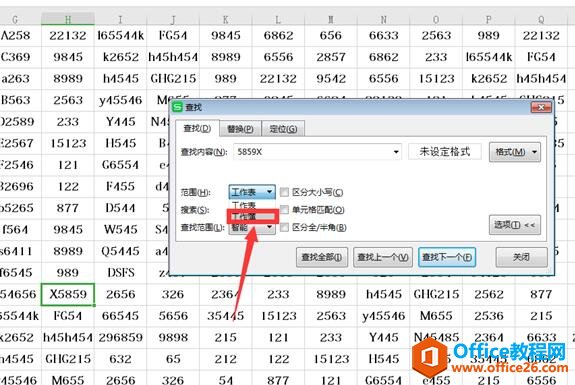This screenshot has height=385, width=575.
Task: Select the 查找(D) tab
Action: pyautogui.click(x=197, y=128)
